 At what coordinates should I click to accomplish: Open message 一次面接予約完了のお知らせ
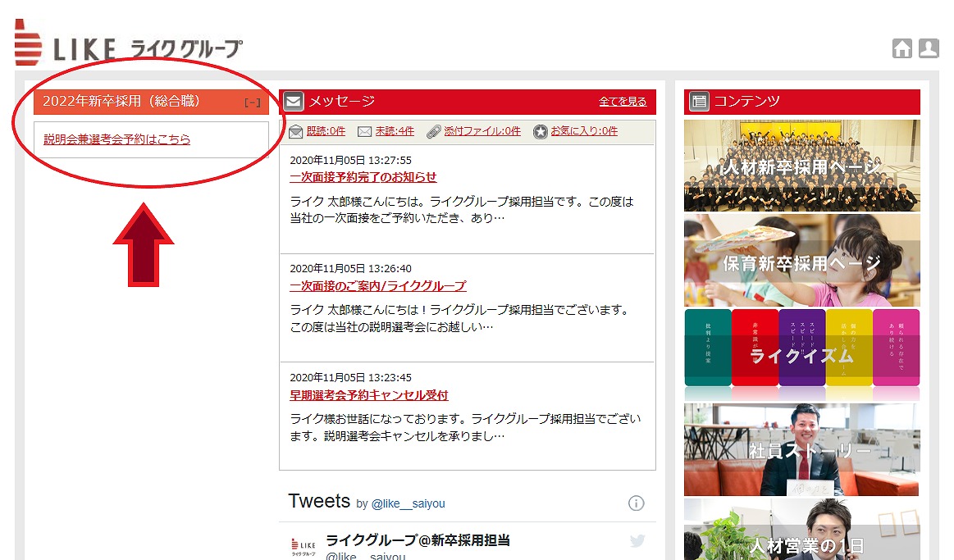point(363,177)
